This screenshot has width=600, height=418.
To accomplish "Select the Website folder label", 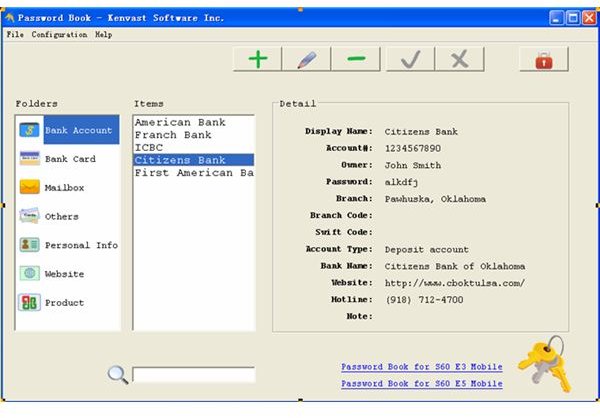I will pyautogui.click(x=64, y=274).
